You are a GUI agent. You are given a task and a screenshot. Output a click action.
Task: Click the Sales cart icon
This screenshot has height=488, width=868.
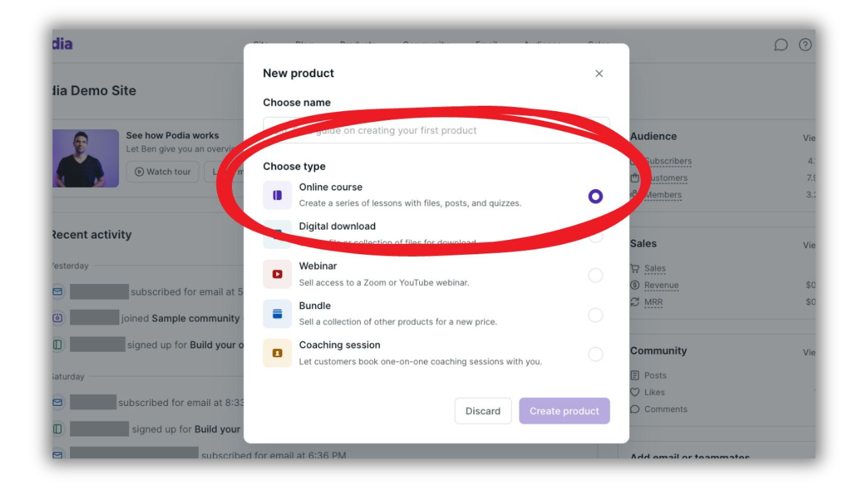coord(635,268)
